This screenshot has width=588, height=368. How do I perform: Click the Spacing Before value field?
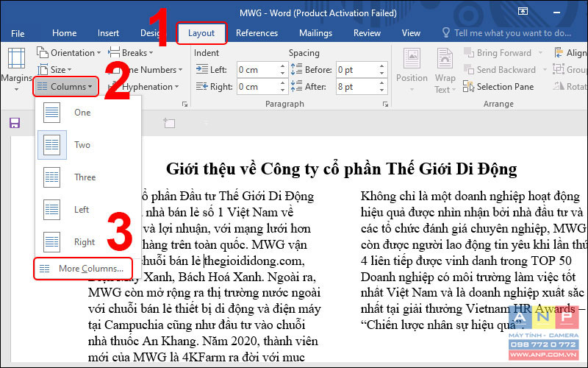click(357, 70)
